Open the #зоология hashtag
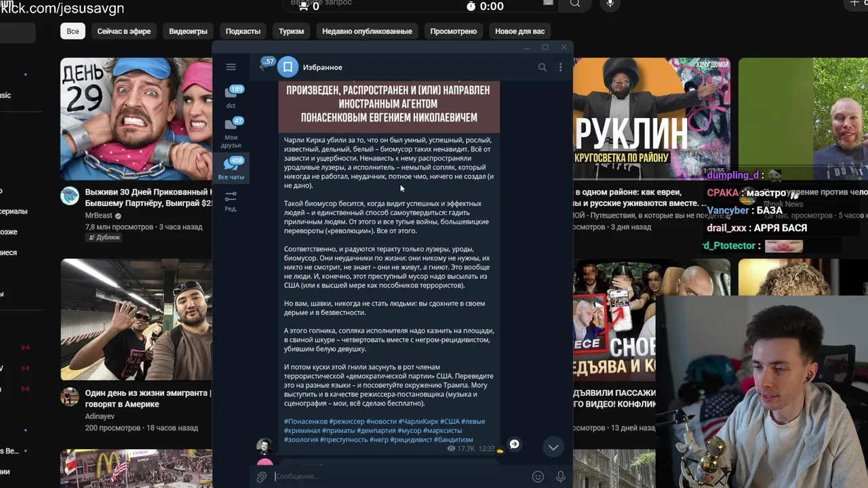 (301, 440)
